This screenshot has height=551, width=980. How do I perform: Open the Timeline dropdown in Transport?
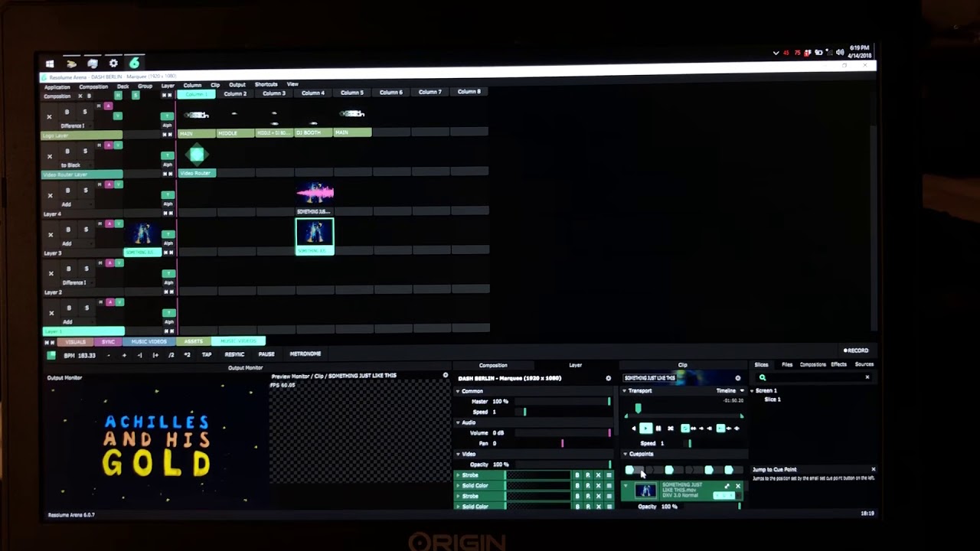[x=730, y=391]
